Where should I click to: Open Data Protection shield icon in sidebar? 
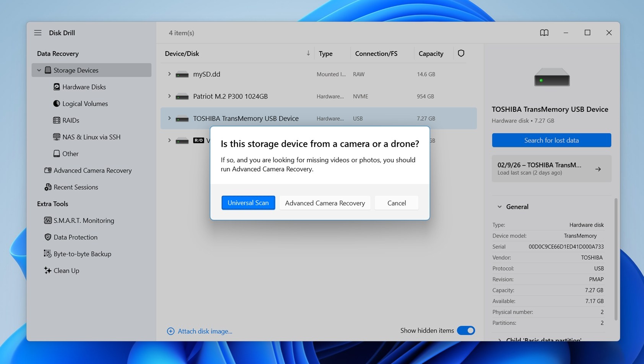(x=48, y=237)
